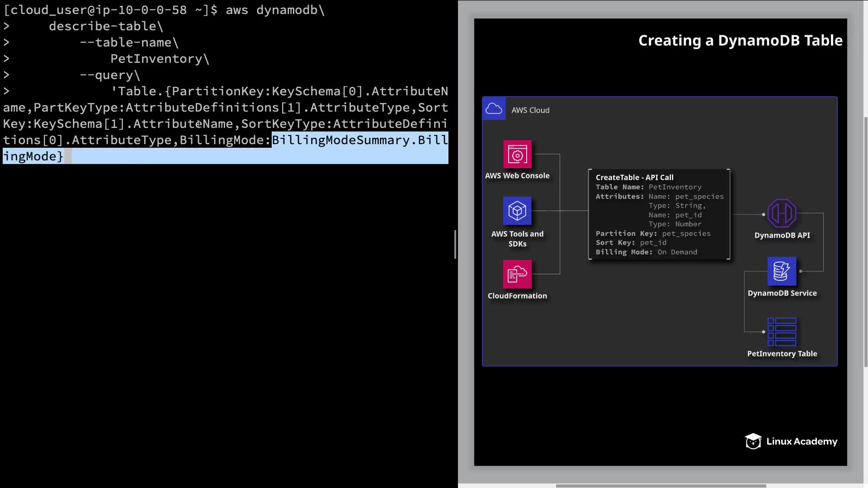The height and width of the screenshot is (488, 868).
Task: Click the horizontal scrollbar below the slide
Action: (660, 486)
